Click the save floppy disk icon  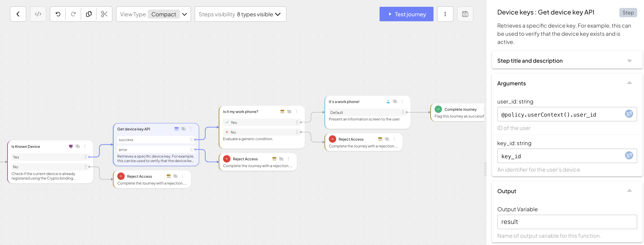tap(465, 14)
